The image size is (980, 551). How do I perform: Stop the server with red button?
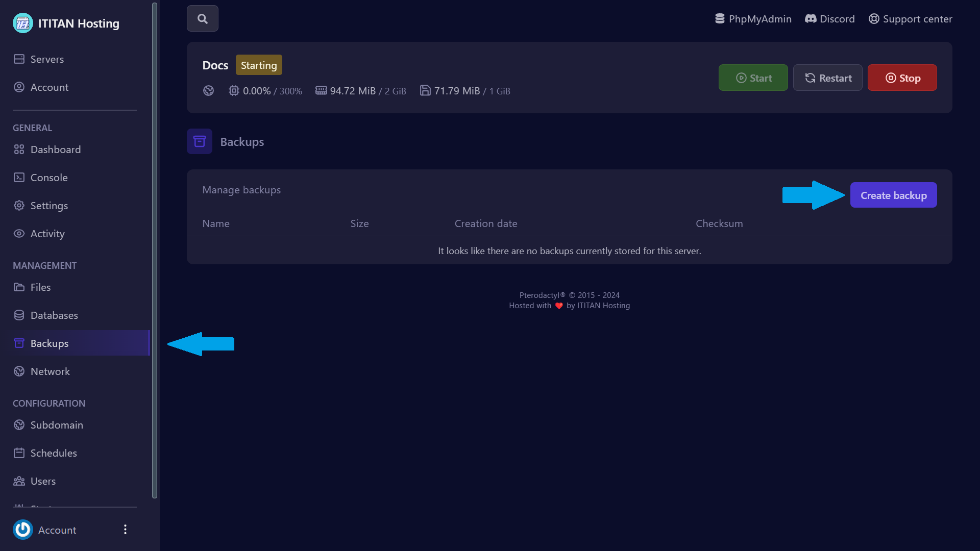point(902,78)
